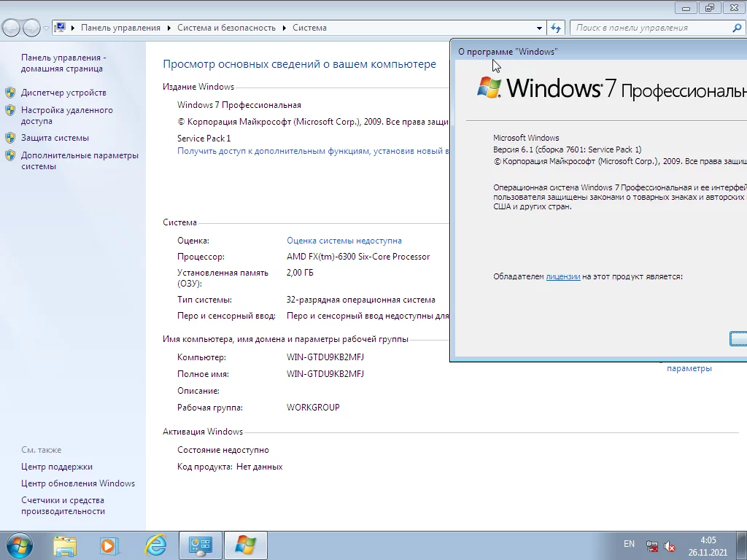Open address bar history dropdown
This screenshot has height=560, width=747.
(x=539, y=28)
